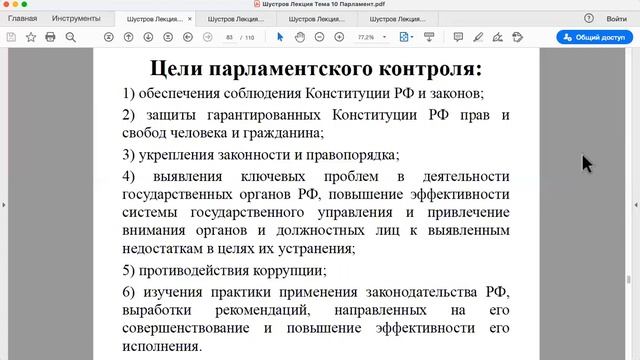Open the fill and sign tool

click(498, 37)
